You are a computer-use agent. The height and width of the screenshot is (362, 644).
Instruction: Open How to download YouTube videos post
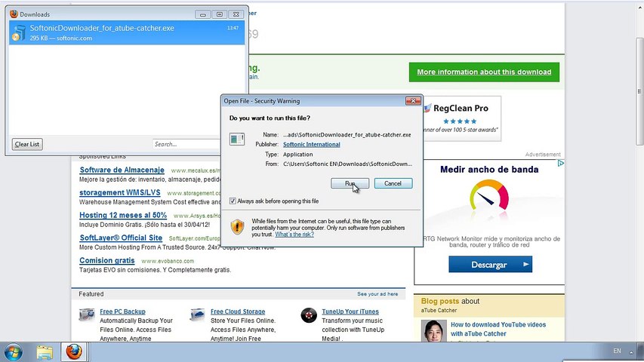pos(498,329)
